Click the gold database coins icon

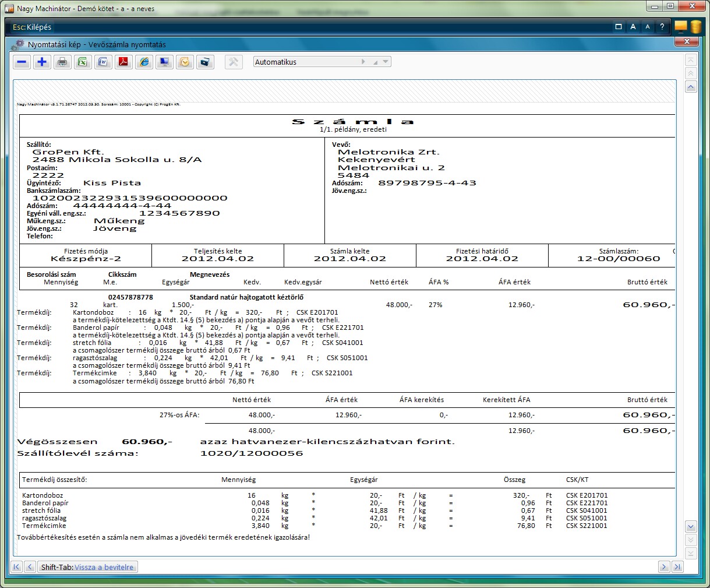coord(696,27)
